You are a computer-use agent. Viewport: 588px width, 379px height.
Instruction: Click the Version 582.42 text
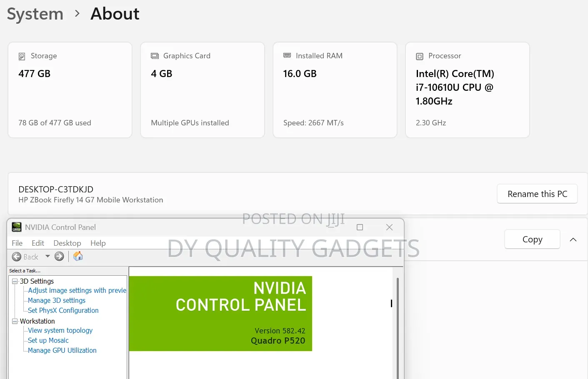click(x=280, y=331)
